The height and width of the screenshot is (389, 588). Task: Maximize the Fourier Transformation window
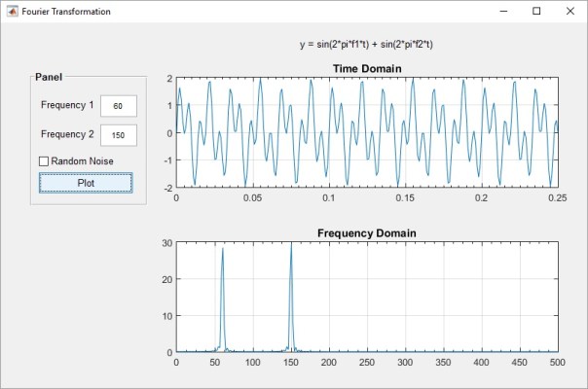[536, 12]
